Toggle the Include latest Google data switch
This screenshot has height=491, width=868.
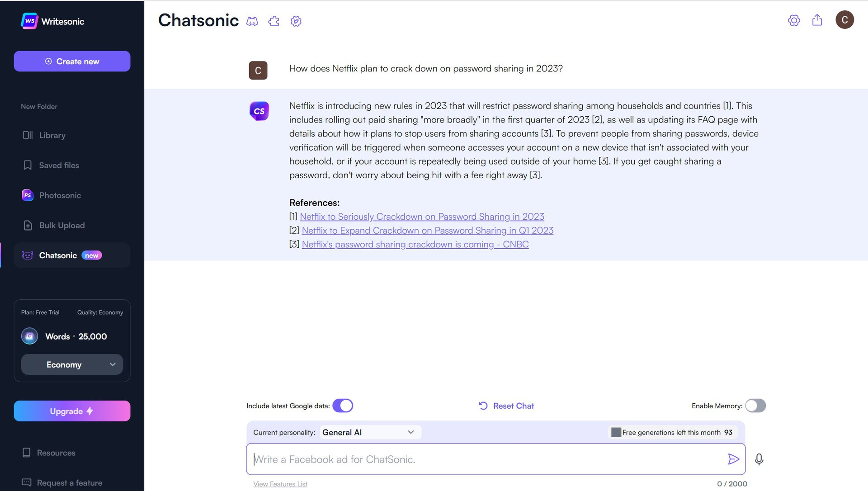pos(344,405)
